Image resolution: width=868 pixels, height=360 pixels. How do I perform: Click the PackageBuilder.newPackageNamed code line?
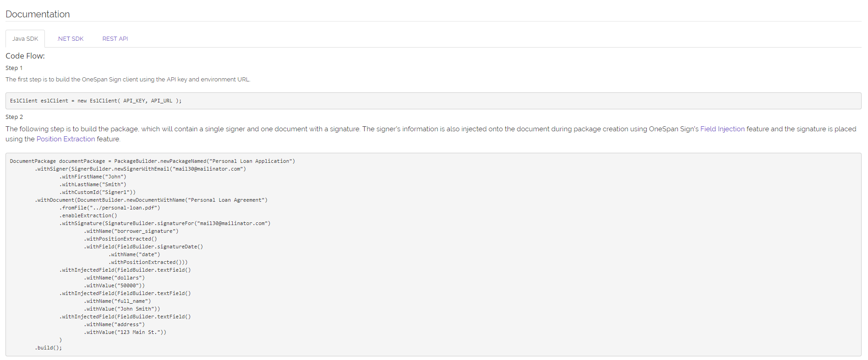[x=153, y=161]
